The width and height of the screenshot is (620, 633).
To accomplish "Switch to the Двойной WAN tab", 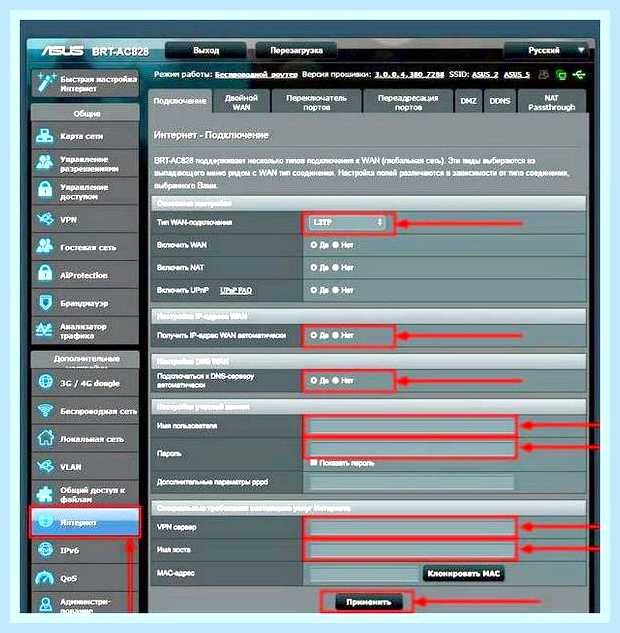I will pos(241,102).
